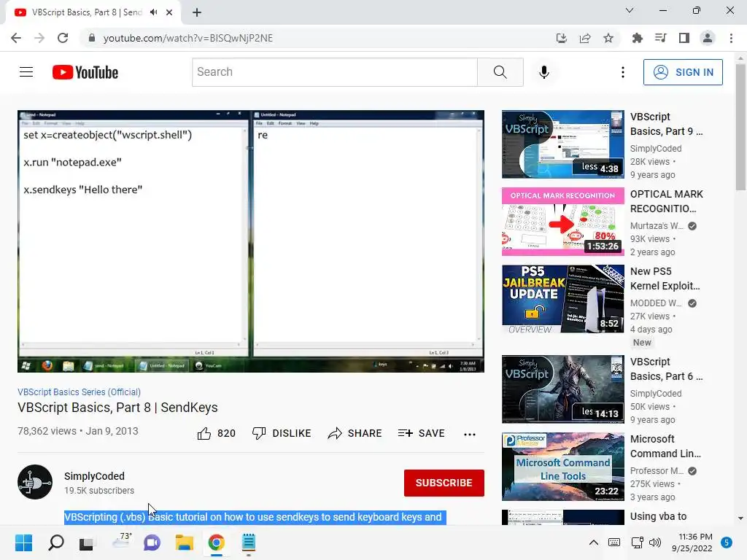Screen dimensions: 747x560
Task: Click the DISLIKE thumbs down button
Action: [282, 433]
